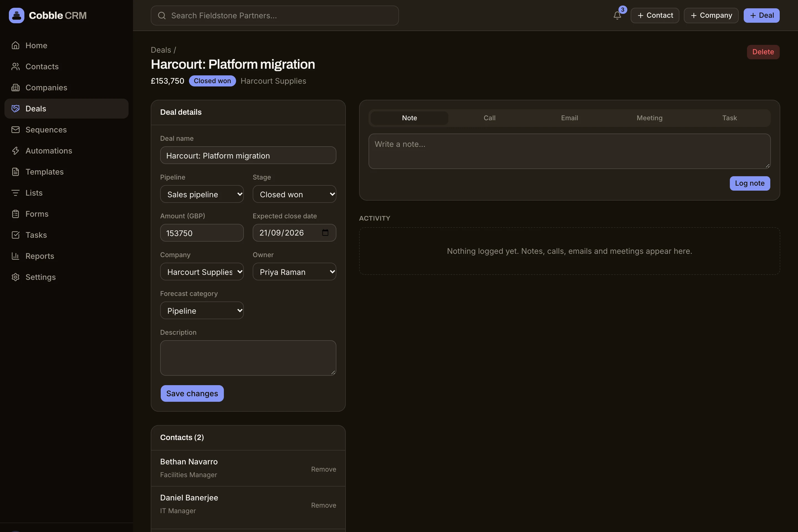Click the + Deal button
The height and width of the screenshot is (532, 798).
(761, 16)
